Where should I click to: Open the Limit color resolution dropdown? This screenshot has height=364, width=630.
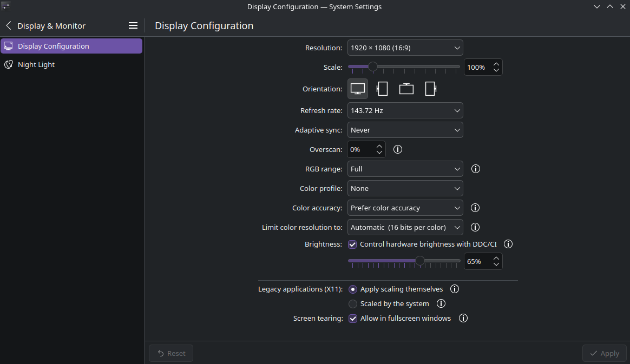tap(405, 227)
